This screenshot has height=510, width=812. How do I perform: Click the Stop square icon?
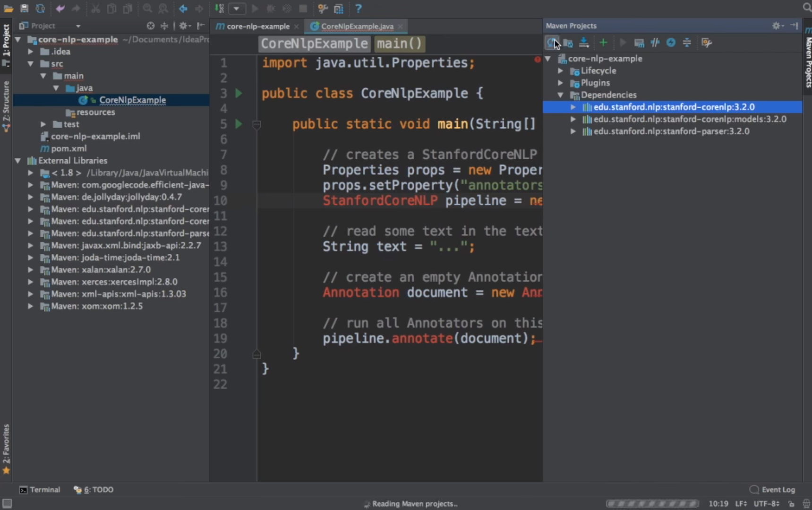tap(303, 9)
